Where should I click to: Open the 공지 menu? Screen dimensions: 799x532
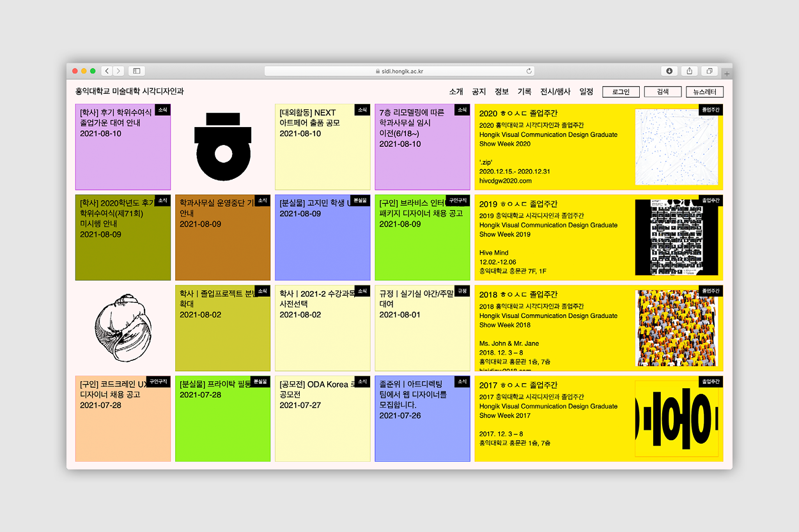coord(479,92)
